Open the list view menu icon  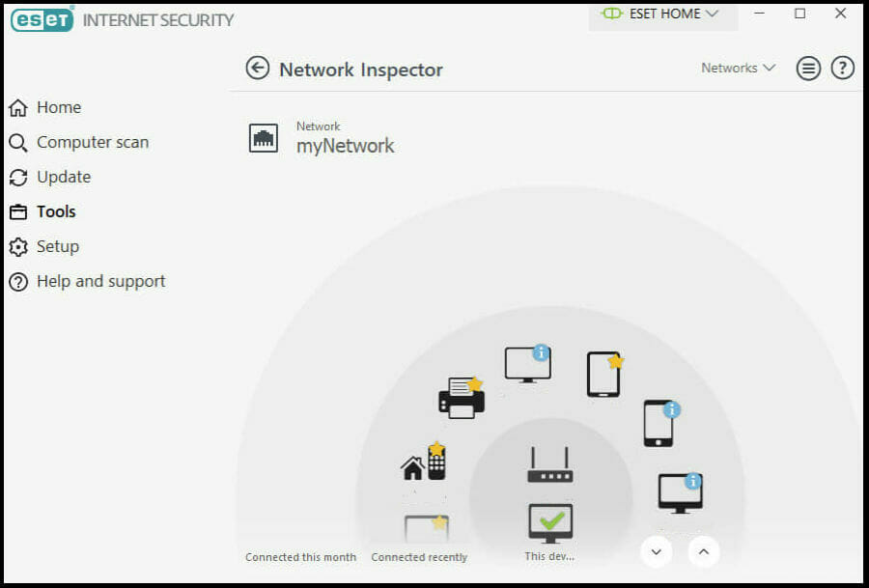point(808,69)
